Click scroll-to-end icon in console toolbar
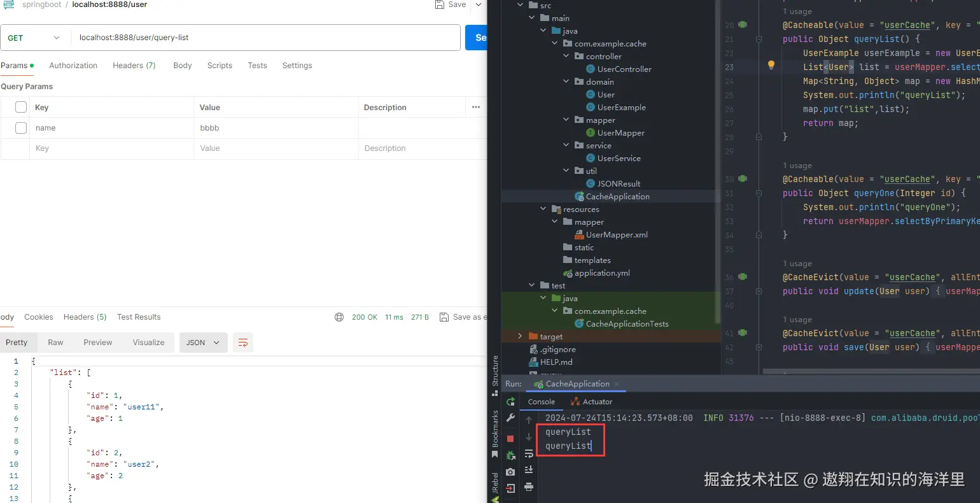The height and width of the screenshot is (503, 980). [x=529, y=470]
